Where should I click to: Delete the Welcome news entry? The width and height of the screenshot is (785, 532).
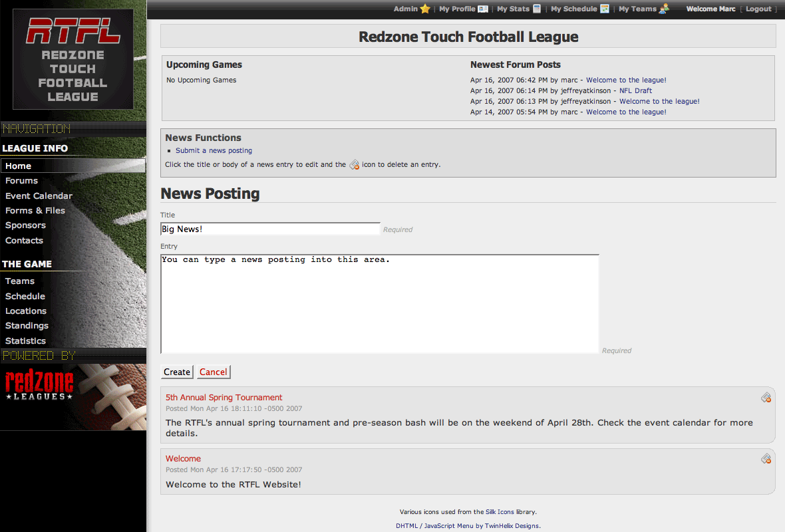[x=766, y=459]
